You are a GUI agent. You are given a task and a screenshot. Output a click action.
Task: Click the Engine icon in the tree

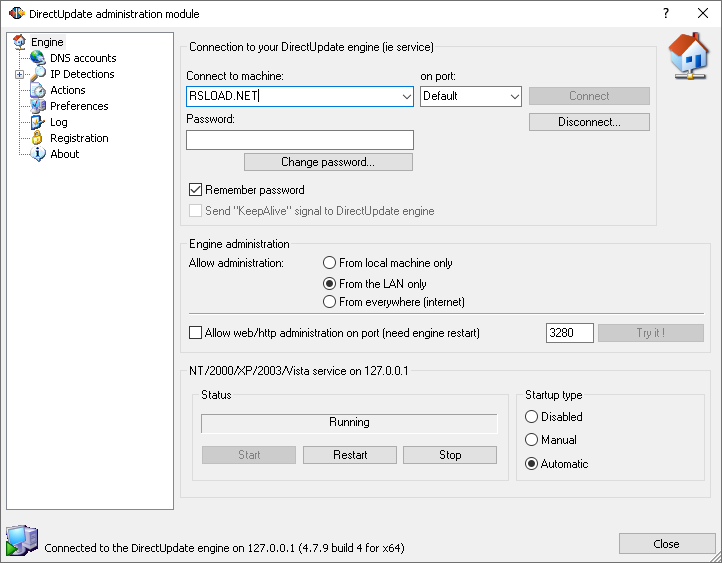tap(19, 42)
